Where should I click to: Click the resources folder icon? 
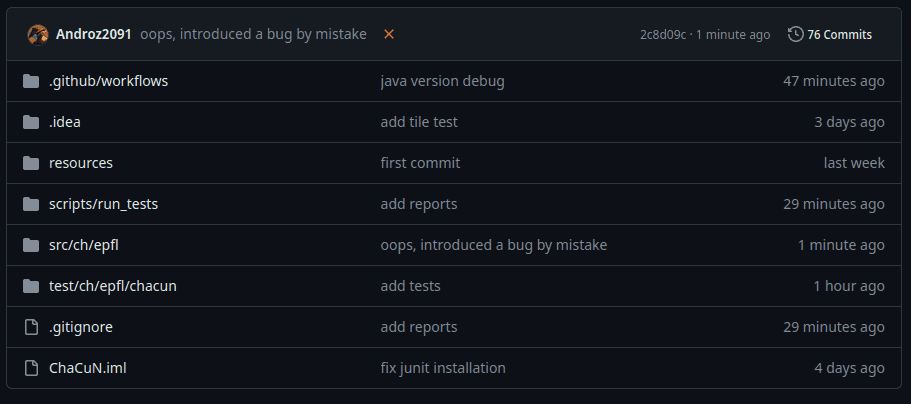(31, 163)
